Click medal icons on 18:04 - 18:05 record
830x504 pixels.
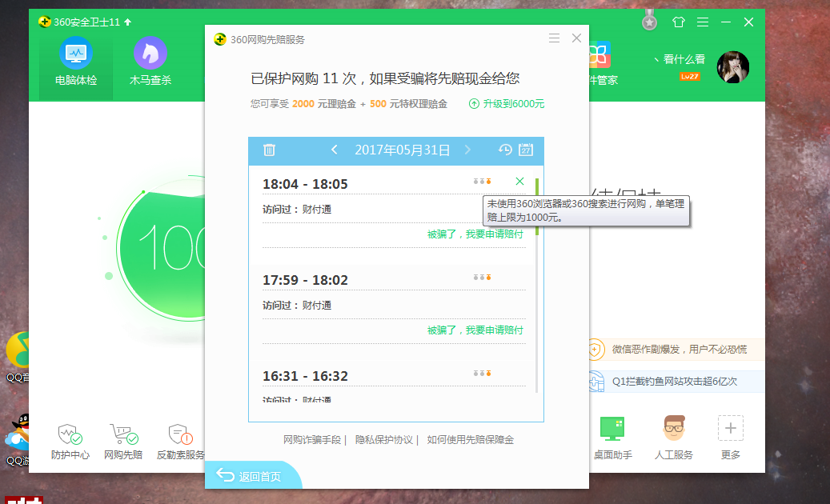482,182
